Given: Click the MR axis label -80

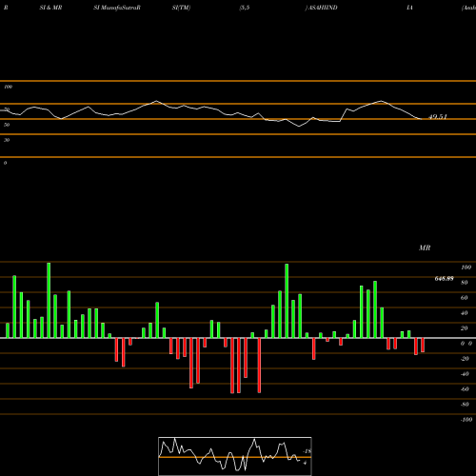Looking at the screenshot, I should (465, 405).
